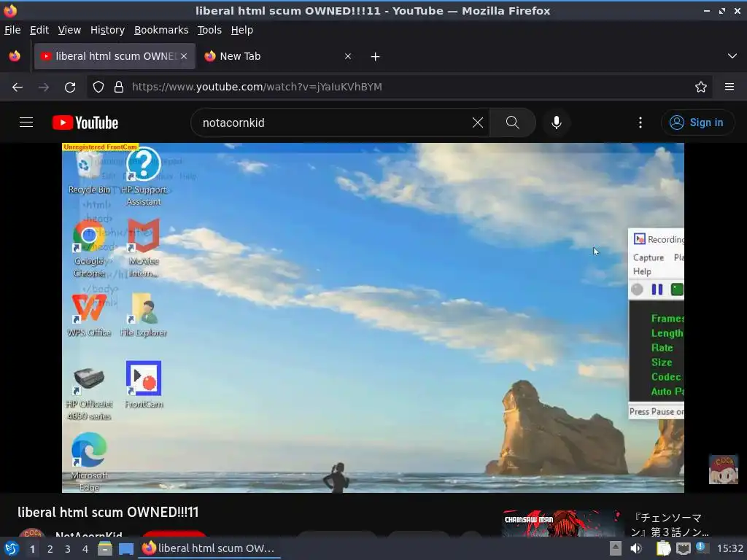Open the Bookmarks menu
Viewport: 747px width, 560px height.
click(161, 30)
